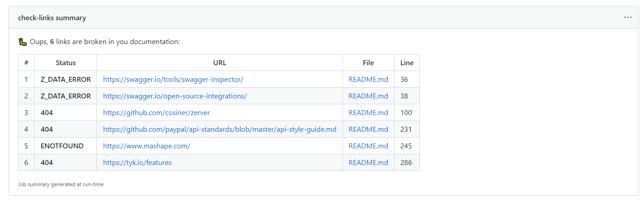Open README.md link for line 36

point(368,80)
